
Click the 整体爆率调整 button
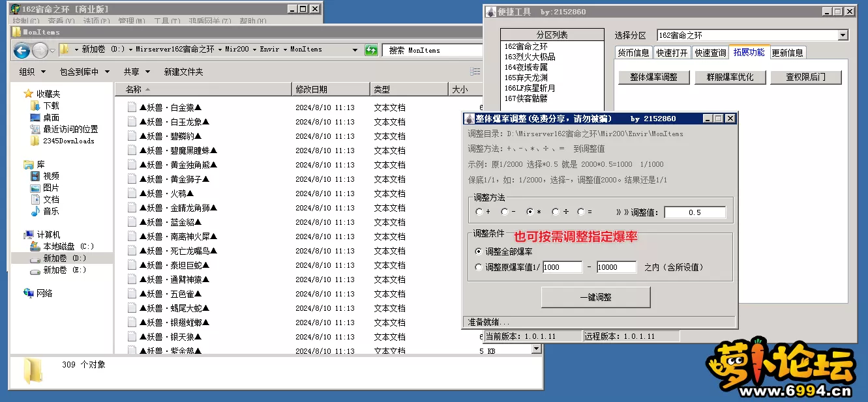(x=654, y=77)
